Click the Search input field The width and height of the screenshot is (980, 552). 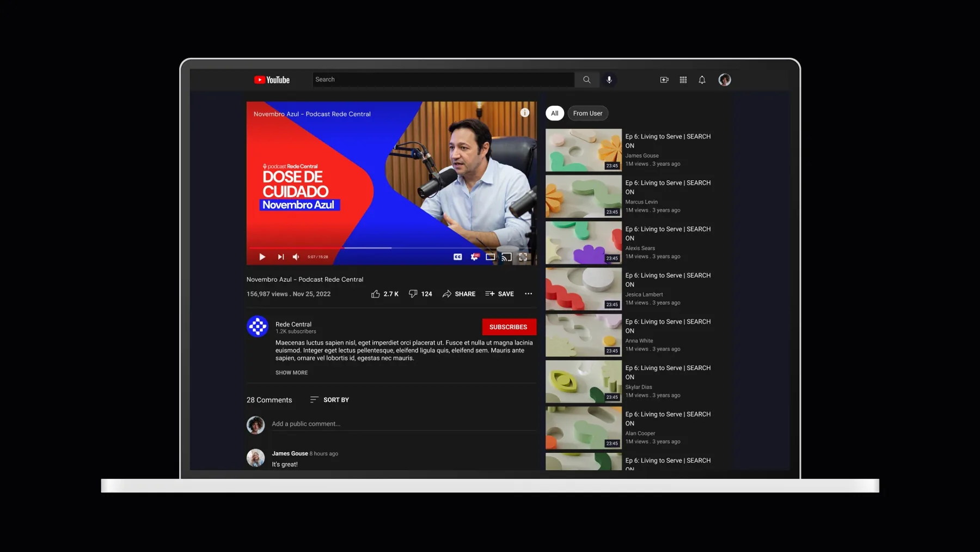point(443,80)
